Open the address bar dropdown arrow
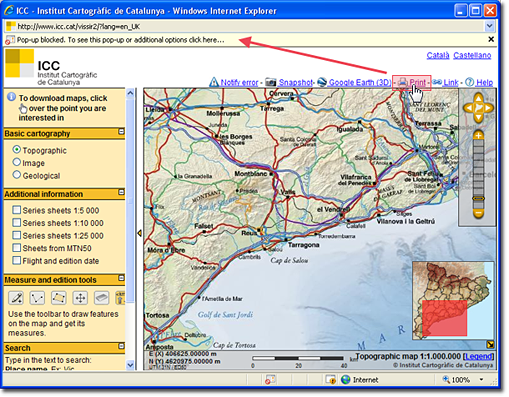Screen dimensions: 509x397 tap(489, 26)
